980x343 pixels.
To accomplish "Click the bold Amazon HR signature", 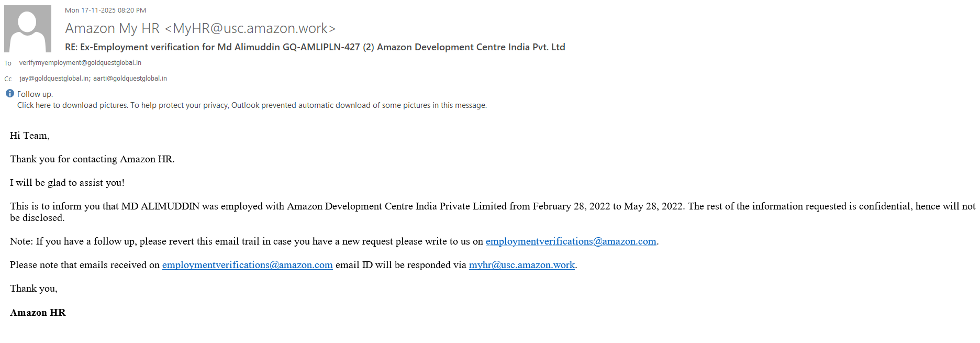I will click(38, 313).
